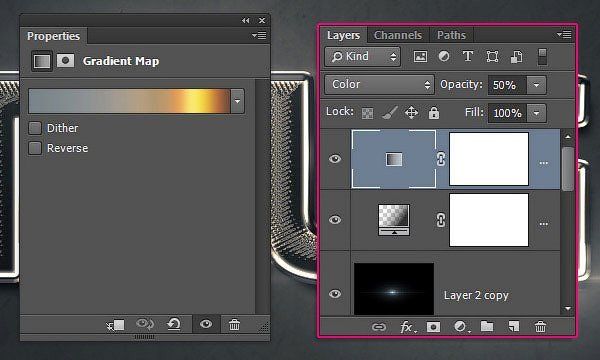
Task: Lock position move icon
Action: click(411, 113)
